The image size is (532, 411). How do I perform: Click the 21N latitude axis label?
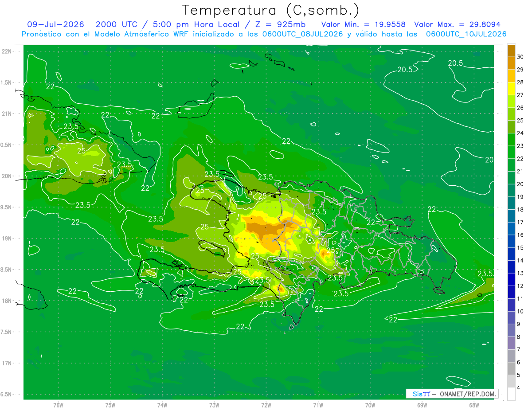(x=7, y=114)
